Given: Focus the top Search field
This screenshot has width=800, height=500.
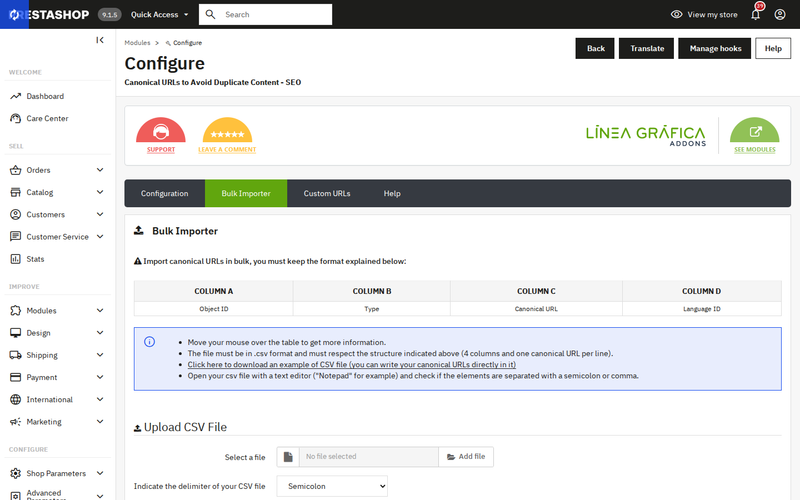Looking at the screenshot, I should [265, 14].
